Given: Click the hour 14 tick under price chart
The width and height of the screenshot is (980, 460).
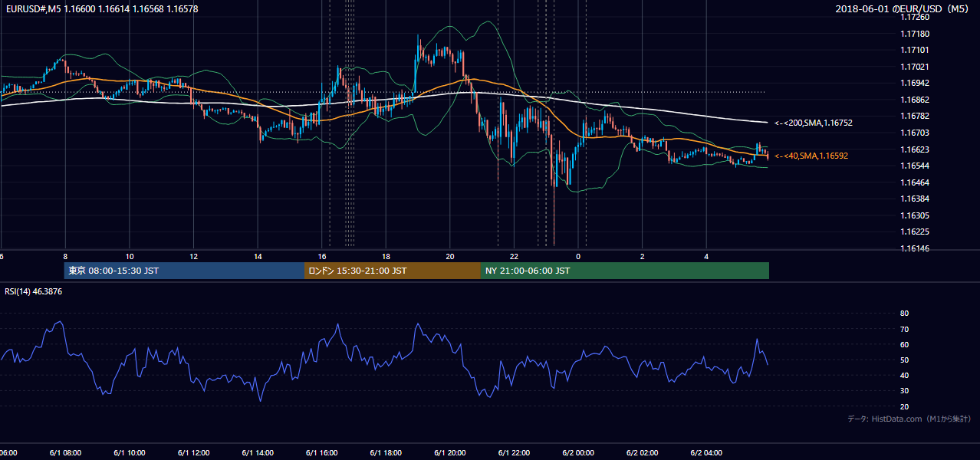Looking at the screenshot, I should pyautogui.click(x=258, y=256).
